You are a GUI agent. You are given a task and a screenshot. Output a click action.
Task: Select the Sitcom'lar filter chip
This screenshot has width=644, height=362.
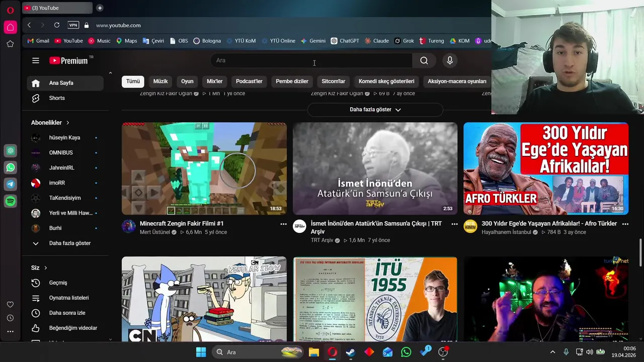tap(334, 81)
